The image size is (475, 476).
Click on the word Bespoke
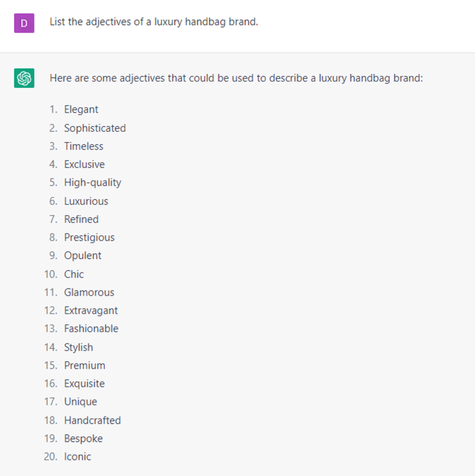click(83, 438)
